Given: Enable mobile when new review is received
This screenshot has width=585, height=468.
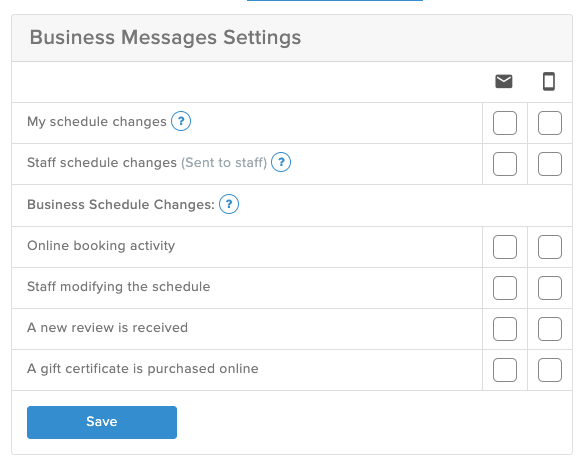Looking at the screenshot, I should tap(550, 329).
